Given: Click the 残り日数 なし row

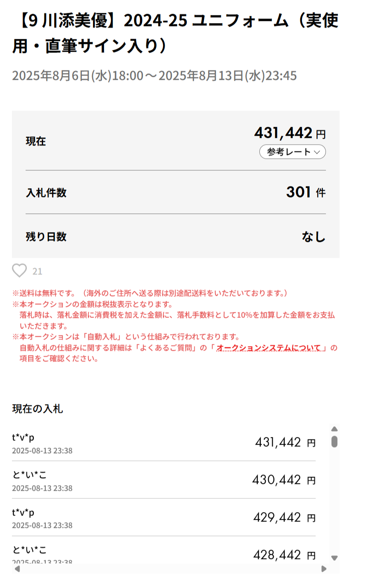Looking at the screenshot, I should pyautogui.click(x=175, y=236).
